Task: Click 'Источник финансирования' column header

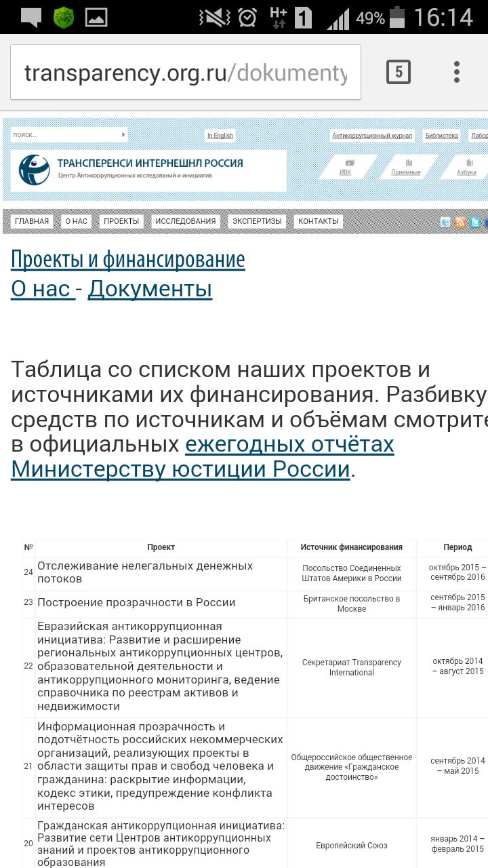Action: [x=352, y=547]
